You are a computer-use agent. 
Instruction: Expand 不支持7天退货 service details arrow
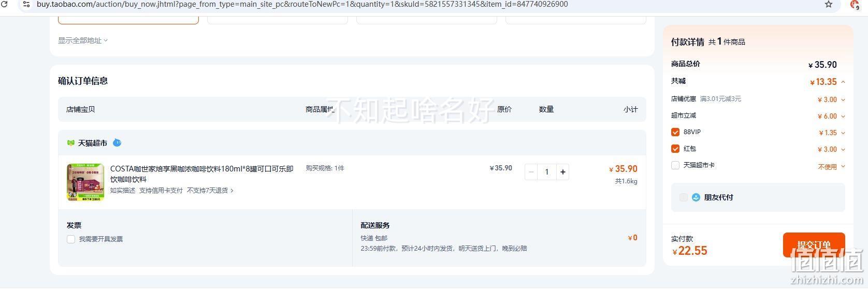click(x=232, y=191)
